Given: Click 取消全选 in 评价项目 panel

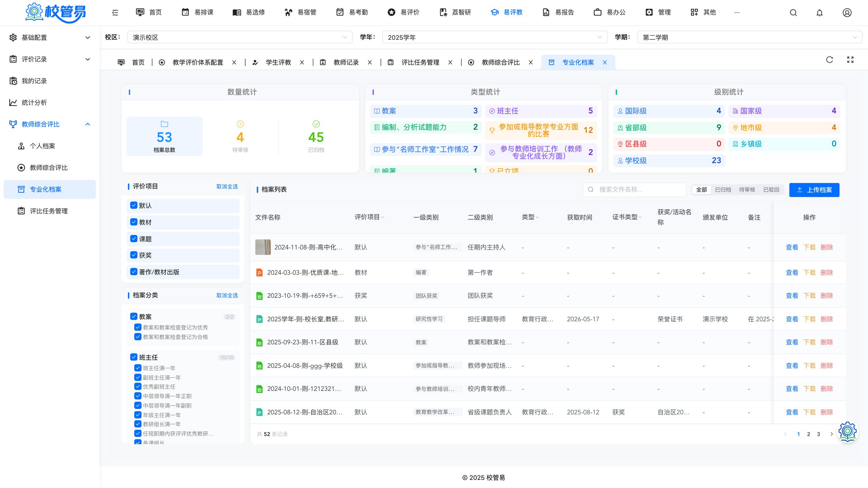Looking at the screenshot, I should [x=227, y=187].
